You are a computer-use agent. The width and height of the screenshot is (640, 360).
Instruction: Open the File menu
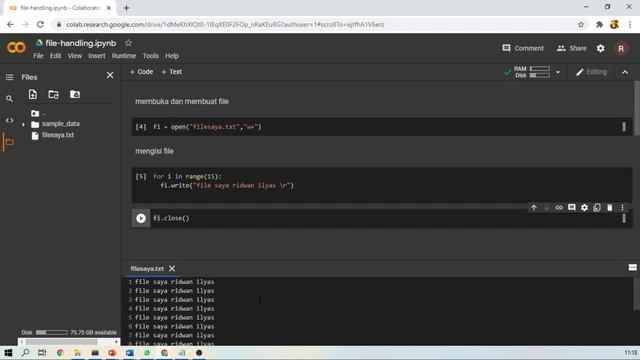click(38, 56)
